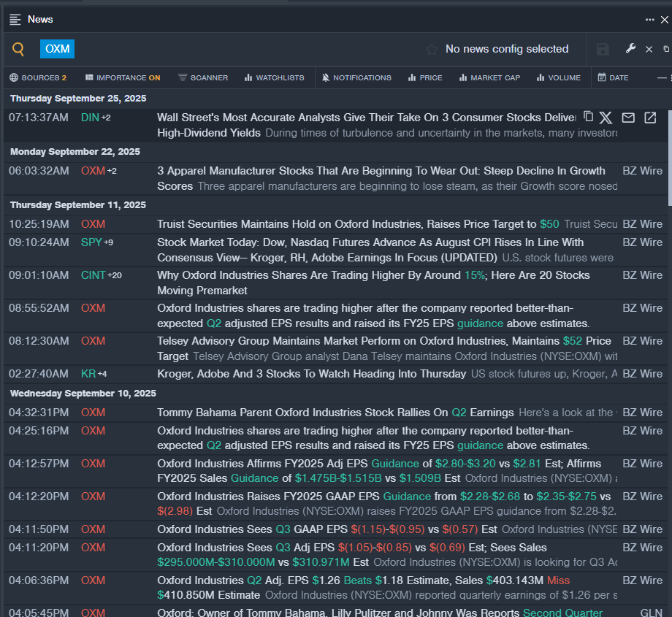Click the orange search magnifier icon
The width and height of the screenshot is (672, 617).
tap(18, 49)
